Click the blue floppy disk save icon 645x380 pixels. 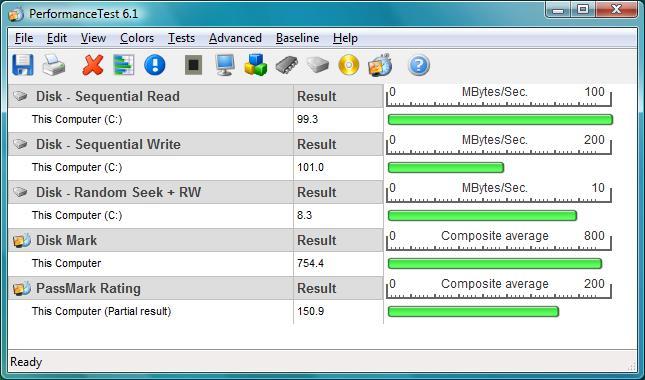[x=23, y=65]
